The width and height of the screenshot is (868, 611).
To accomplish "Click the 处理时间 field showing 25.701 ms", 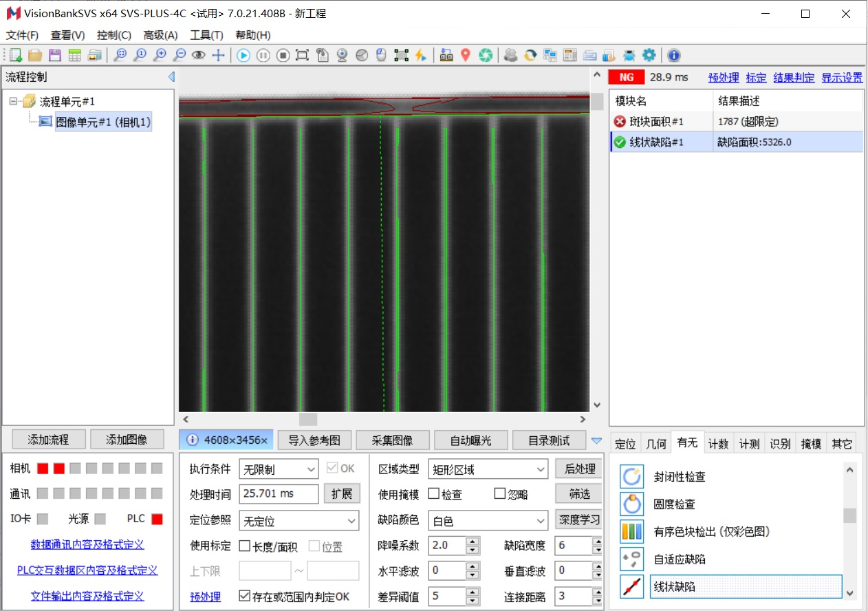I will (x=279, y=494).
